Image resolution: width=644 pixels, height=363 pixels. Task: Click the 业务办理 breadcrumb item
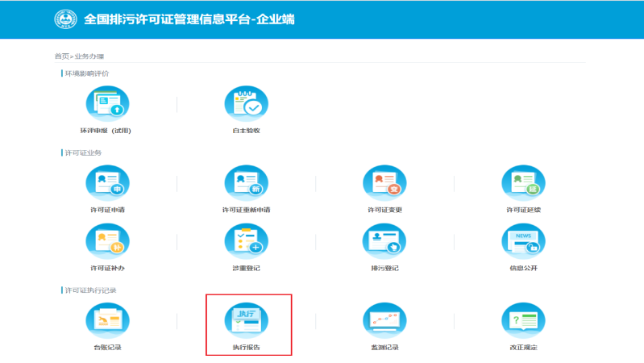click(x=89, y=56)
